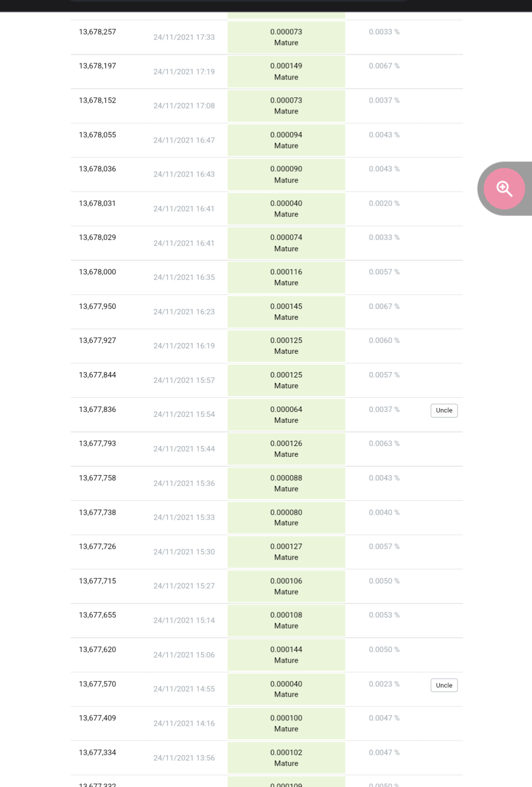Open block number 13,678,055
This screenshot has height=787, width=532.
98,135
